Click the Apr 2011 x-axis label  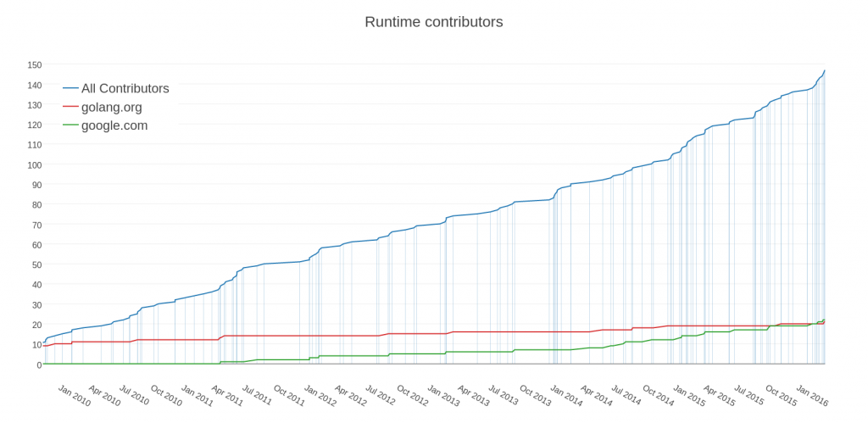(x=227, y=396)
